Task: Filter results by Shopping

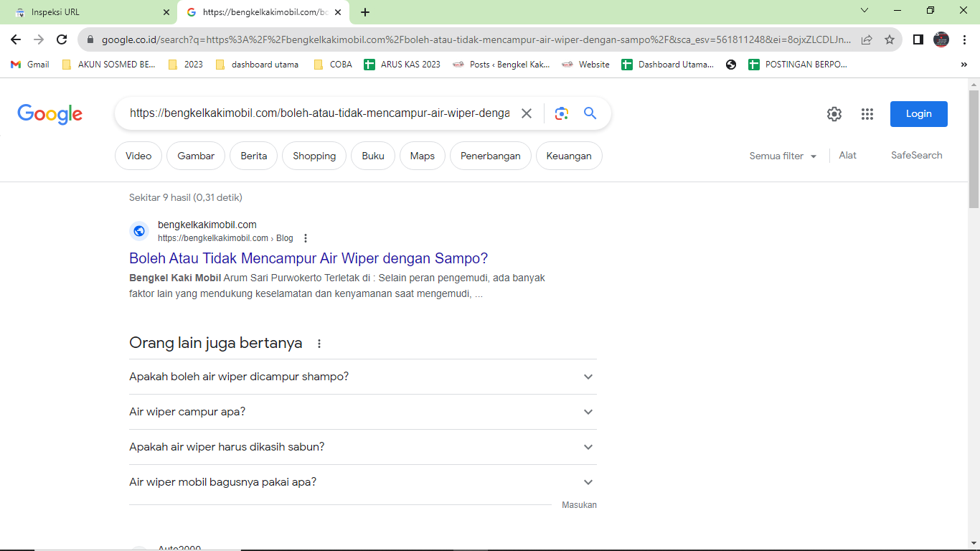Action: (x=314, y=156)
